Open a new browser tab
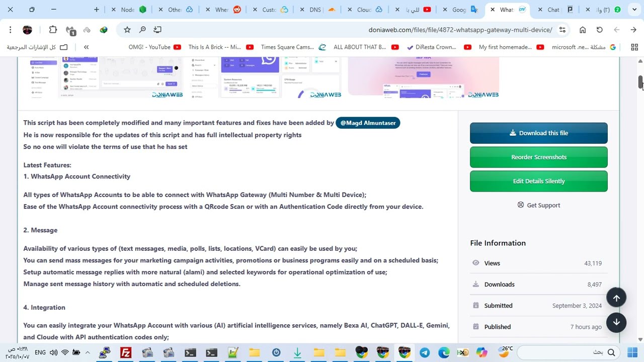This screenshot has height=362, width=644. [97, 10]
